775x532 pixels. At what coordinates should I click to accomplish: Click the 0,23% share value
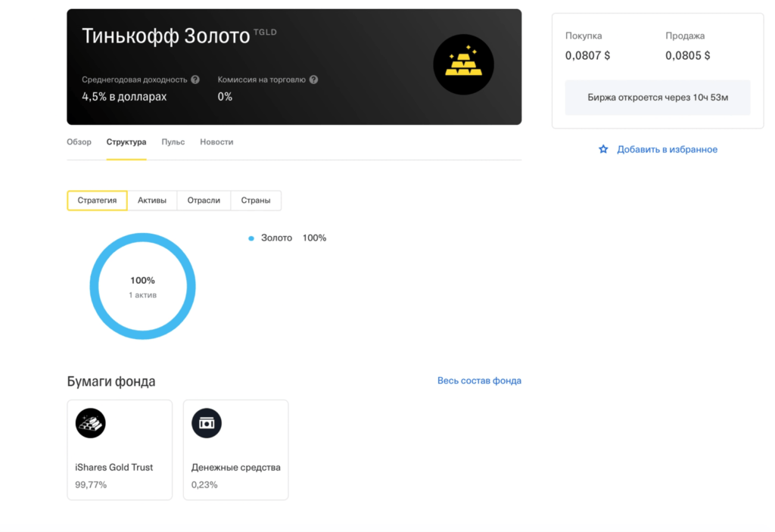pos(204,485)
